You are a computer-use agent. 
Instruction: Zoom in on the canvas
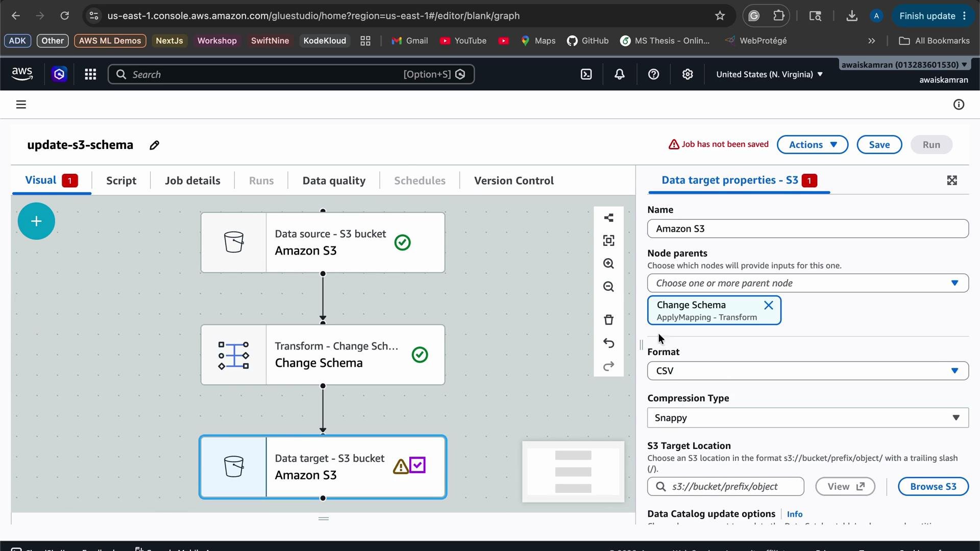point(608,264)
